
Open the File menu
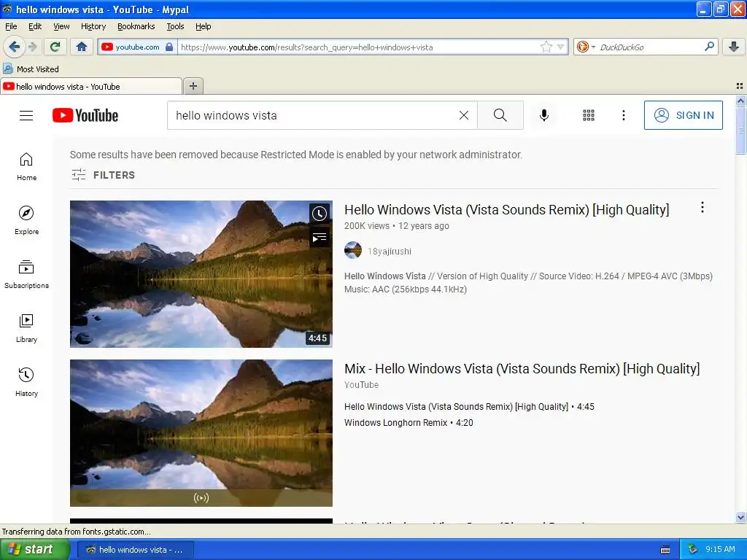[x=11, y=26]
